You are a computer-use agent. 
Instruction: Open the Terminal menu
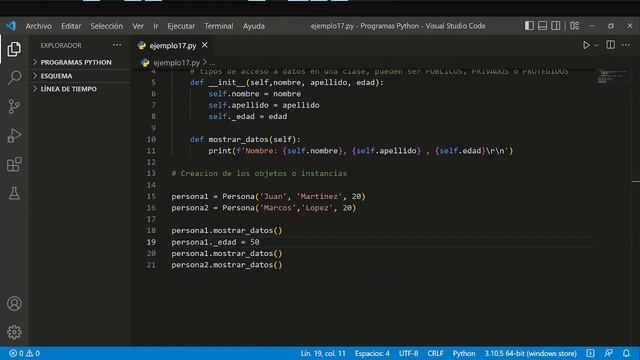click(x=219, y=26)
